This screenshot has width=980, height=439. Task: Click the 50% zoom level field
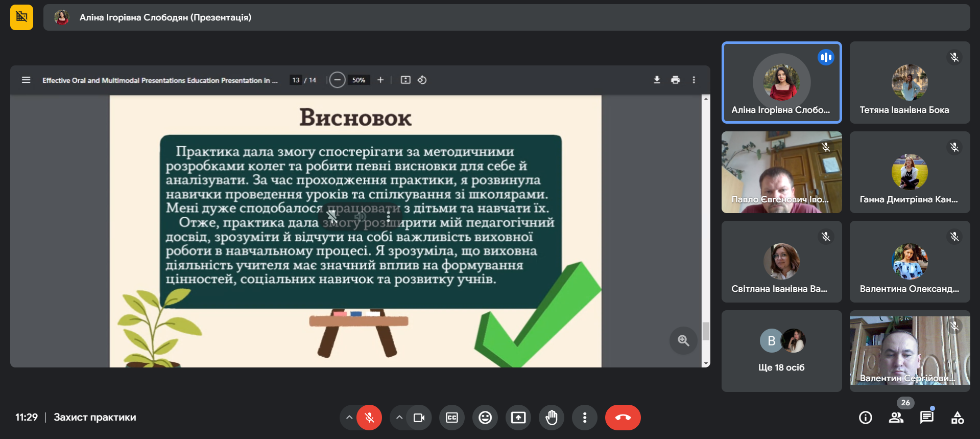pyautogui.click(x=358, y=80)
